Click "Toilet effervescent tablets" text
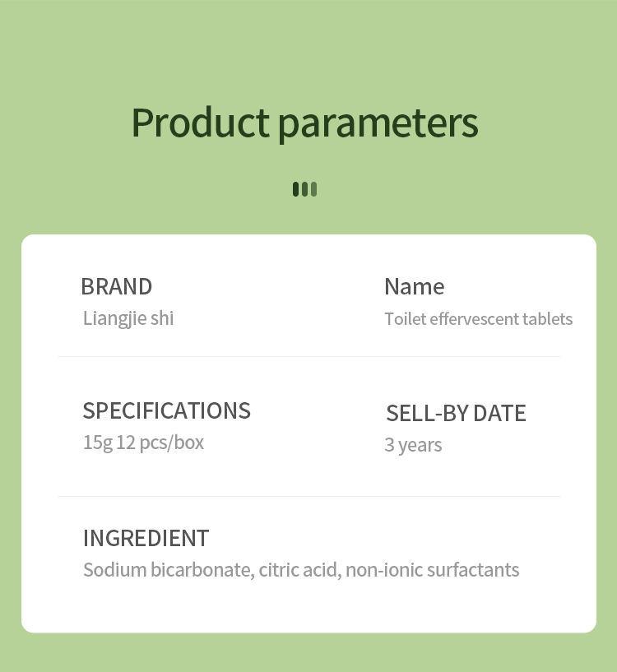Image resolution: width=617 pixels, height=672 pixels. tap(478, 319)
